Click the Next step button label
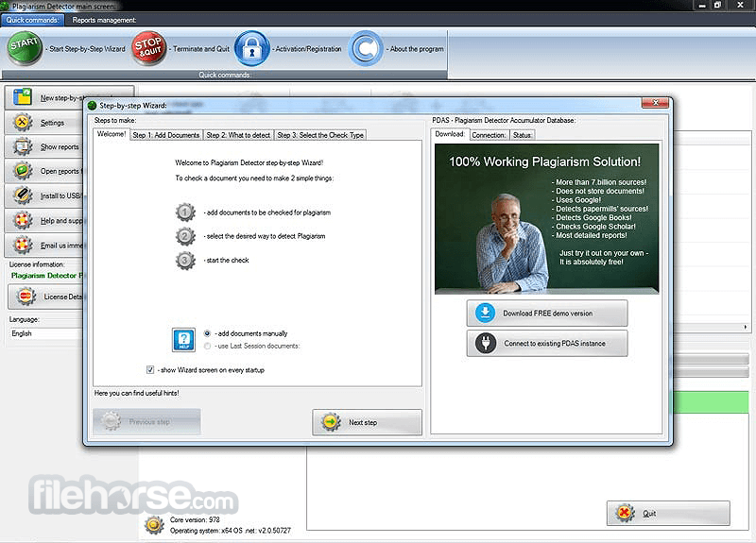 pos(363,422)
